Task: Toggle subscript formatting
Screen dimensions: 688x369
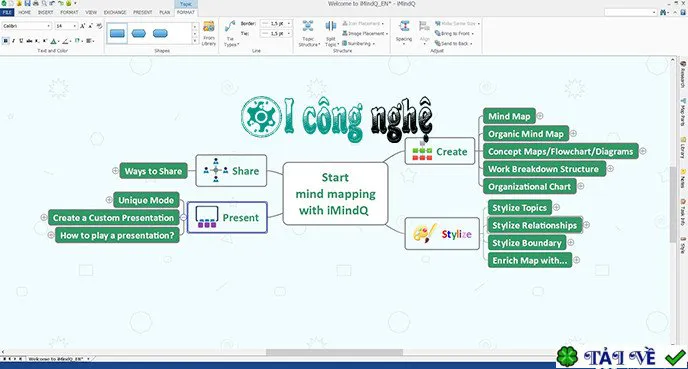Action: tap(37, 41)
